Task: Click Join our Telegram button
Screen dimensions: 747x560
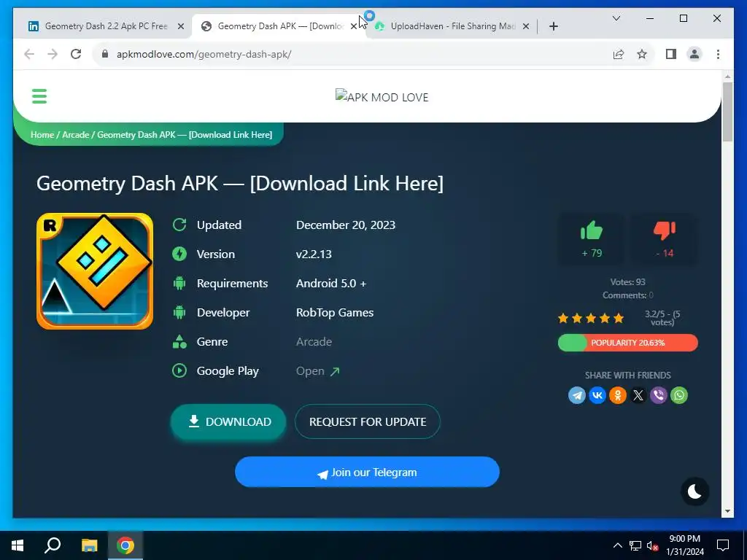Action: tap(367, 472)
